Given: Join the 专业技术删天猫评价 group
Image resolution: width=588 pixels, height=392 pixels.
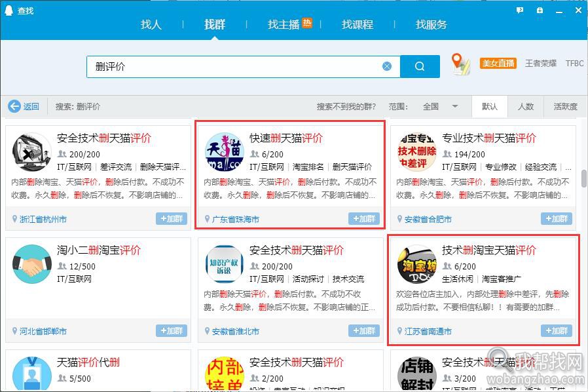Looking at the screenshot, I should [557, 218].
